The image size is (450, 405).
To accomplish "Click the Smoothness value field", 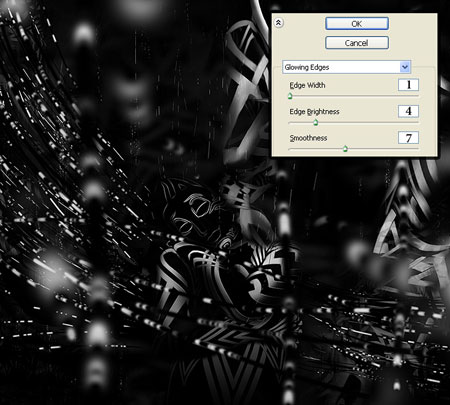I will coord(408,138).
